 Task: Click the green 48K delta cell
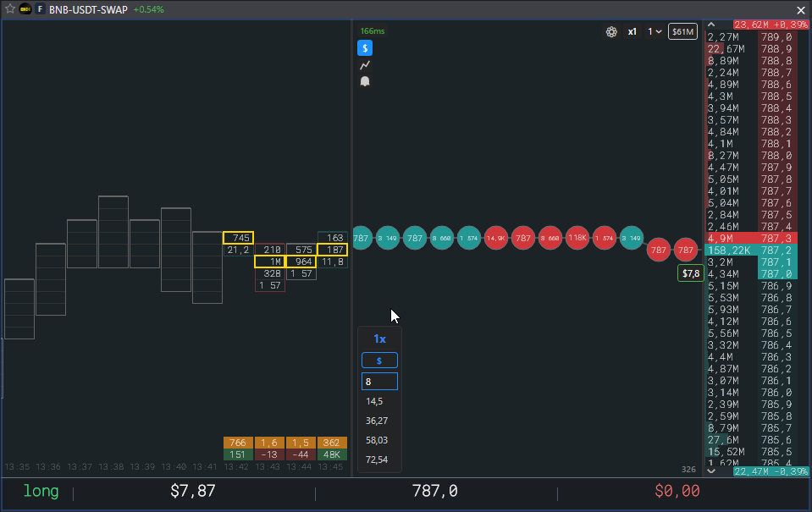(332, 454)
